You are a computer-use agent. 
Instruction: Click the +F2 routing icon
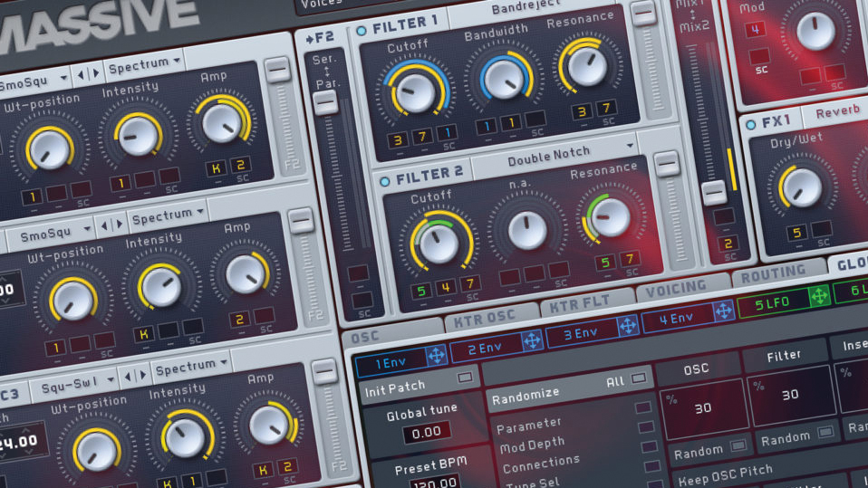click(320, 38)
